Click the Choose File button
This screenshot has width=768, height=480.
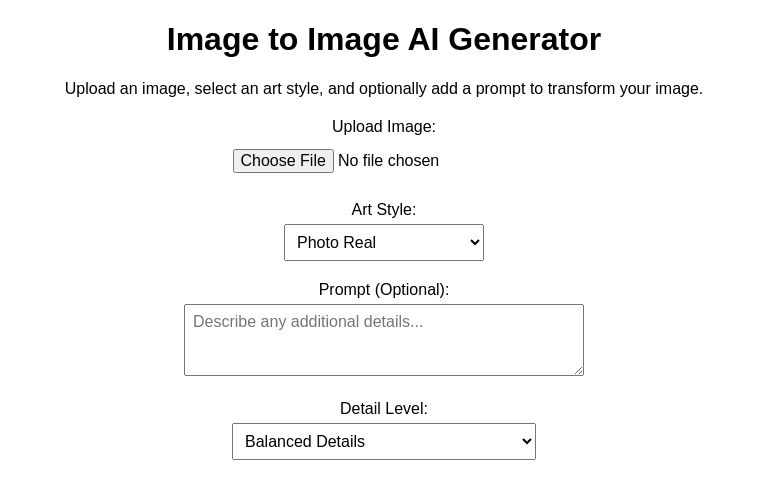click(x=283, y=161)
